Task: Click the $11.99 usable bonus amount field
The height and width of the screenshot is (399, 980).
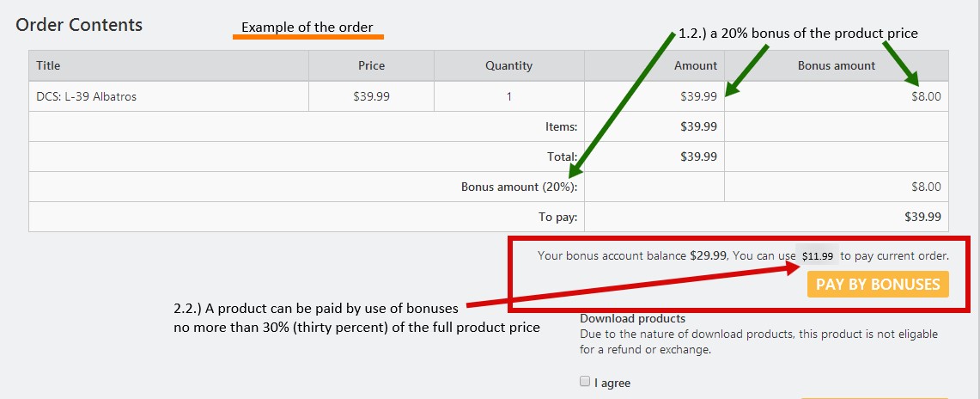Action: (x=817, y=256)
